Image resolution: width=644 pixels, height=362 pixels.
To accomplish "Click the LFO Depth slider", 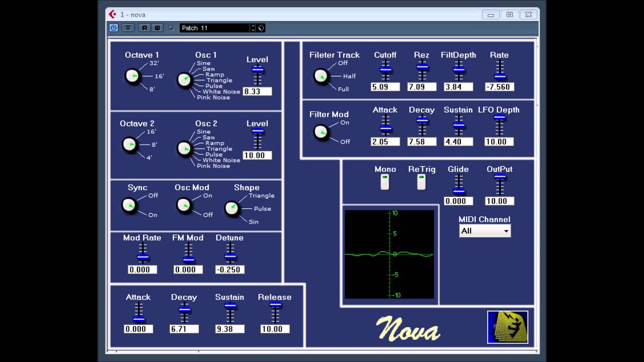I will (500, 125).
